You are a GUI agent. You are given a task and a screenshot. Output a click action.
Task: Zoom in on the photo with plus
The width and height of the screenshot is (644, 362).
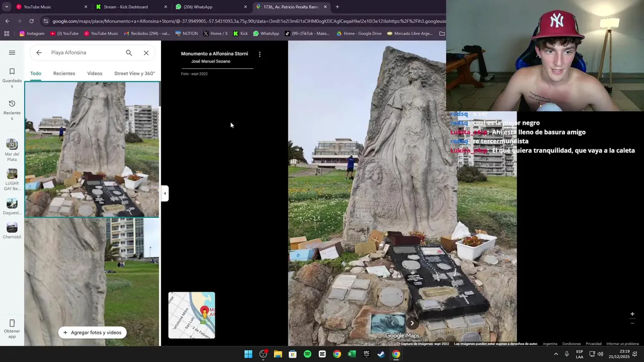pyautogui.click(x=632, y=314)
